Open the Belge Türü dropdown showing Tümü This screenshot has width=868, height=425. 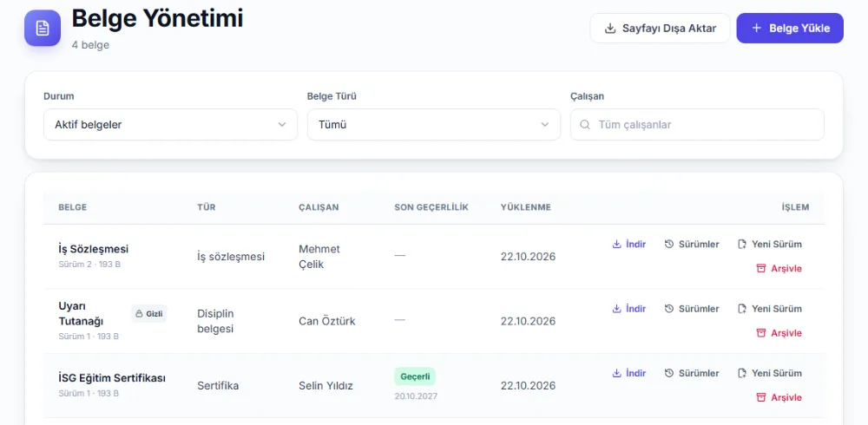(x=434, y=125)
